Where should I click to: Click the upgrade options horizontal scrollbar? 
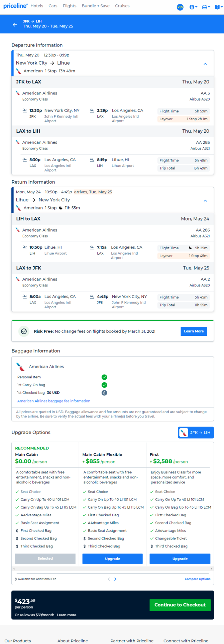click(112, 569)
